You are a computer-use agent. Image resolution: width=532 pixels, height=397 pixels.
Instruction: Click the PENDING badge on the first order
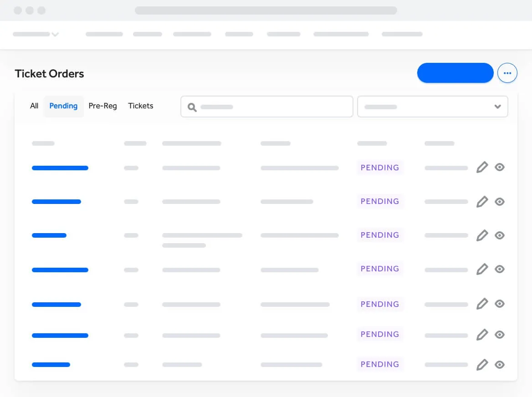pos(380,168)
